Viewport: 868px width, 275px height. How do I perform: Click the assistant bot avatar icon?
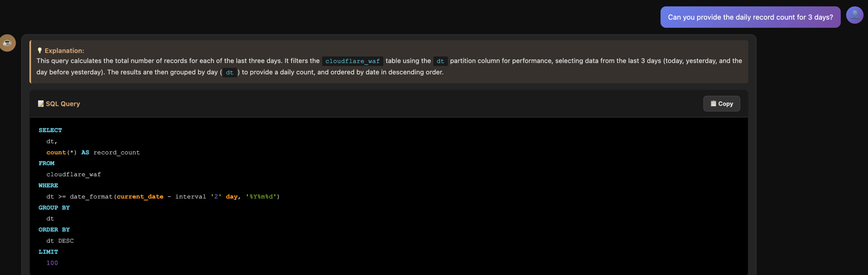(x=7, y=43)
